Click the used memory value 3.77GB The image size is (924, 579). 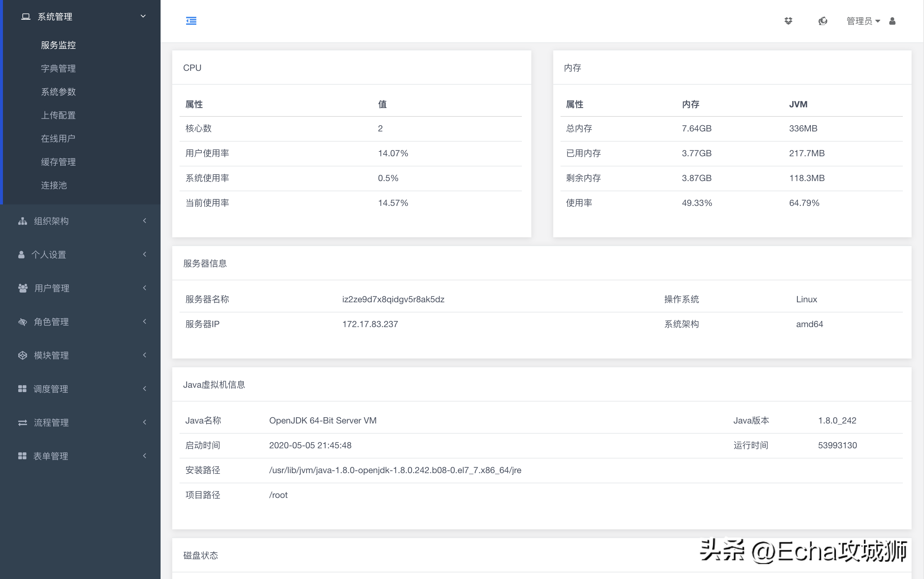tap(697, 153)
